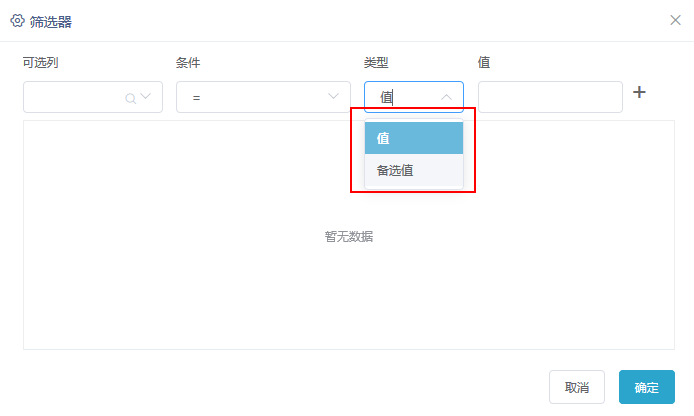
Task: Click the gear icon beside 筛选器 title
Action: coord(17,21)
